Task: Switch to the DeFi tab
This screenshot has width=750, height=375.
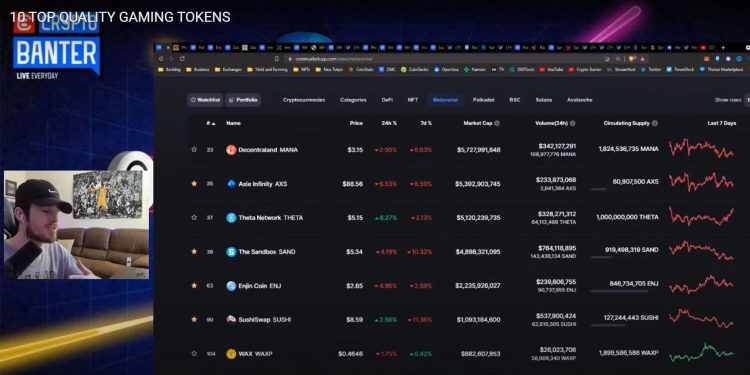Action: tap(387, 100)
